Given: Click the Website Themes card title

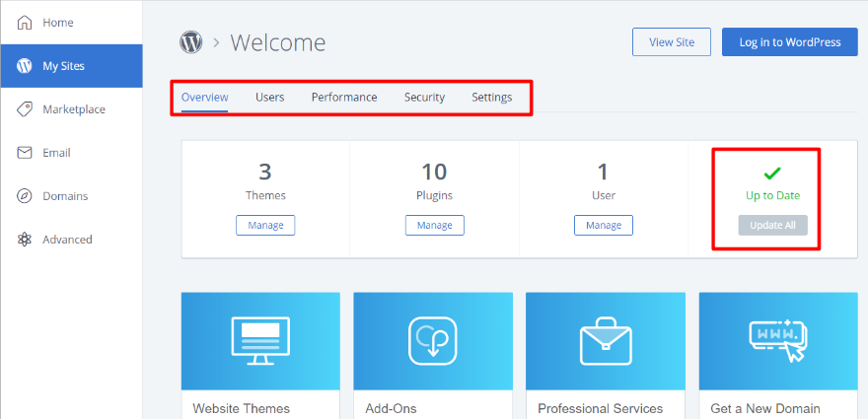Looking at the screenshot, I should click(242, 408).
